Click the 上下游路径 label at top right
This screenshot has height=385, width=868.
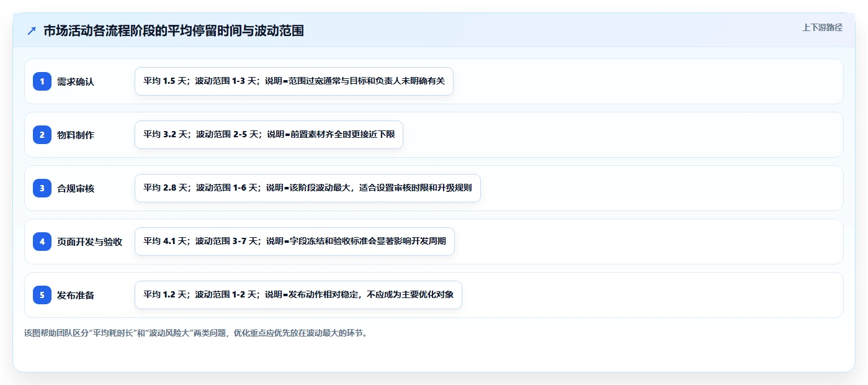[x=822, y=27]
